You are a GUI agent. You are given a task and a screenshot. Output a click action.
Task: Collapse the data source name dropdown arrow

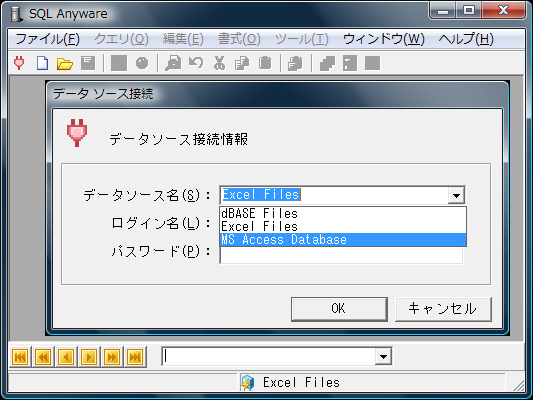456,195
